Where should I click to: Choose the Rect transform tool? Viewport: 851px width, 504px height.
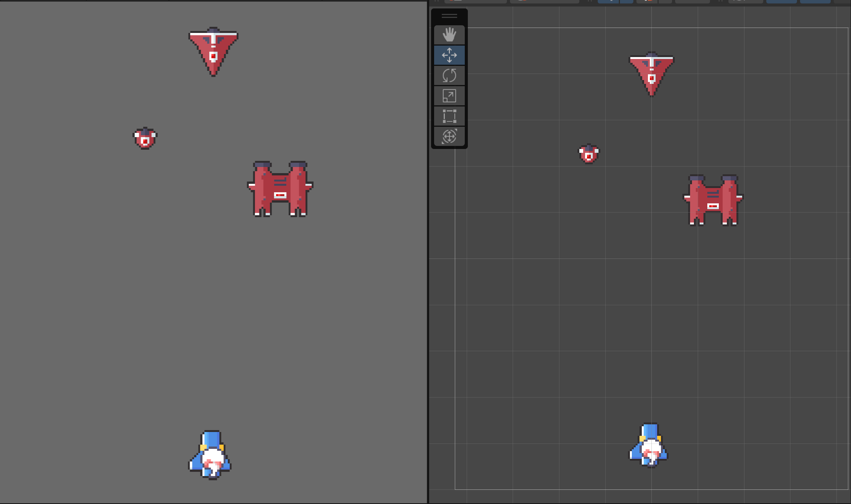pos(449,116)
